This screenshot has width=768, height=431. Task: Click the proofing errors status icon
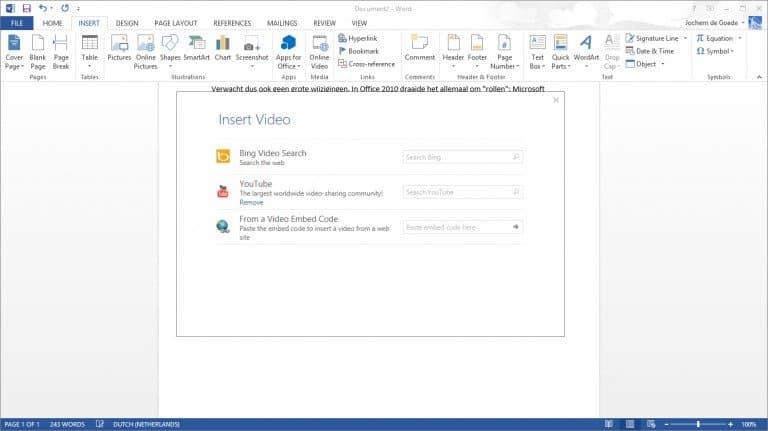99,424
